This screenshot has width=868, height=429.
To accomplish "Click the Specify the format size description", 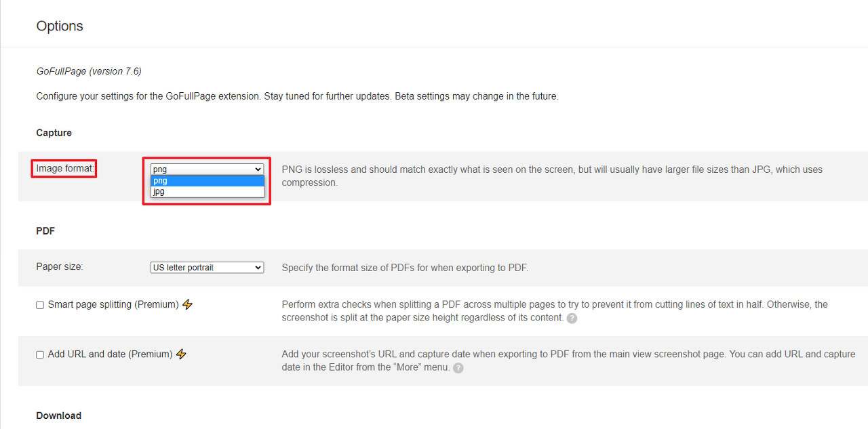I will 405,268.
